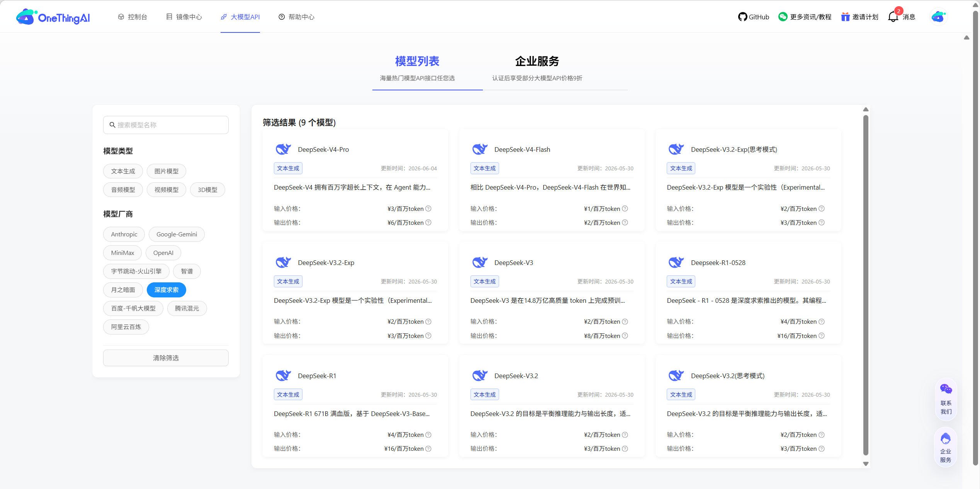
Task: Click the 文本生成 tag on DeepSeek-V3.2-Exp card
Action: point(288,282)
